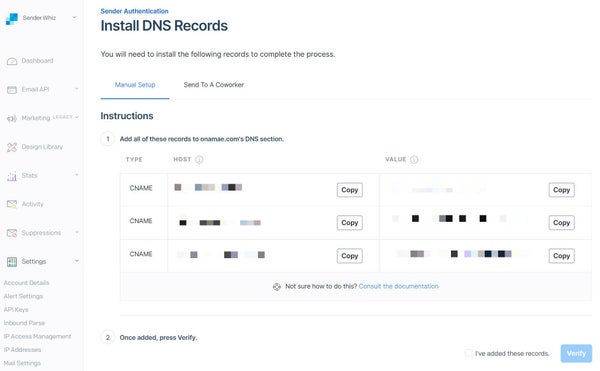This screenshot has width=600, height=371.
Task: Expand the Marketing submenu chevron
Action: coord(77,117)
